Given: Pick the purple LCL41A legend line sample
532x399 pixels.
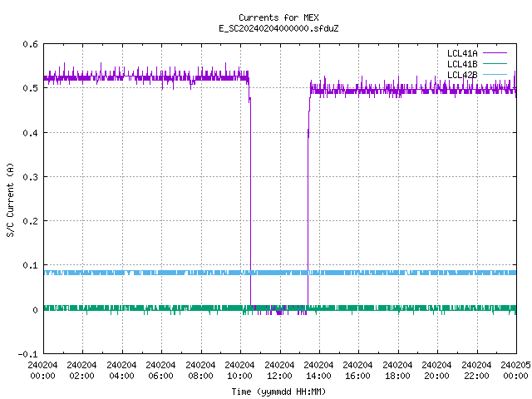Looking at the screenshot, I should [495, 53].
